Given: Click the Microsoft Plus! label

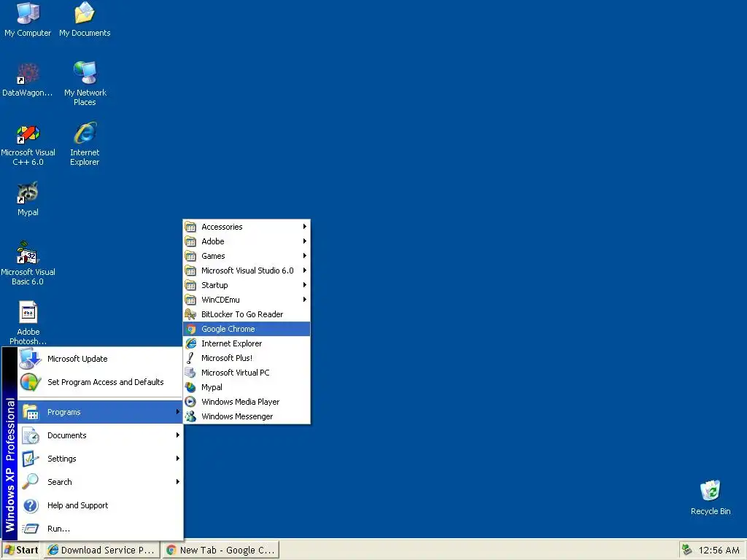Looking at the screenshot, I should coord(227,358).
